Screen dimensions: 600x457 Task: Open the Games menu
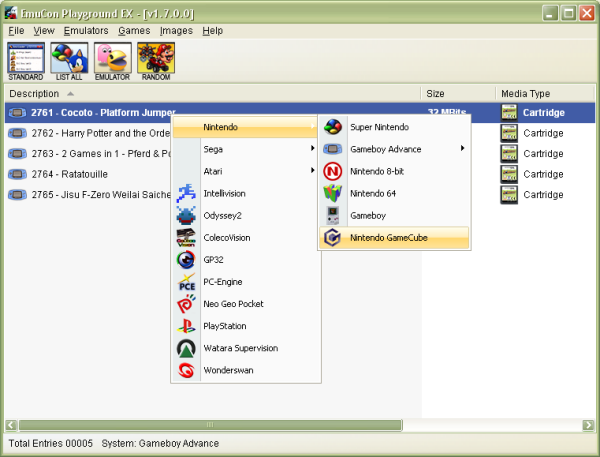134,31
